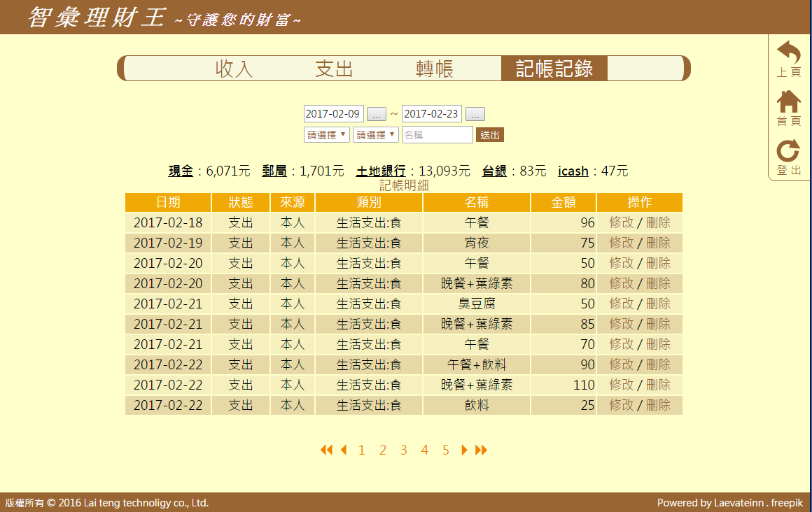The width and height of the screenshot is (812, 512).
Task: Click 修改 for the 2017-02-18 午餐 entry
Action: [621, 222]
